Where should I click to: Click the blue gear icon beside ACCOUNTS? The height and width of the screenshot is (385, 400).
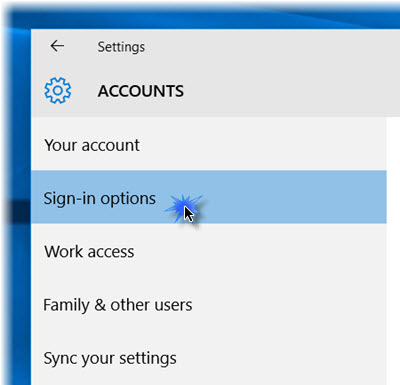[x=58, y=90]
